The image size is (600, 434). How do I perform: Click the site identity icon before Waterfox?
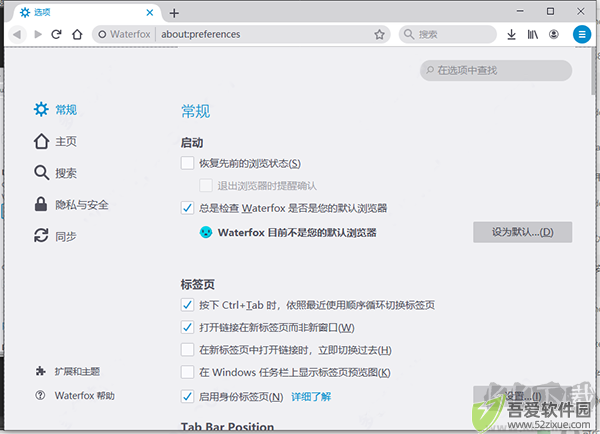point(102,34)
